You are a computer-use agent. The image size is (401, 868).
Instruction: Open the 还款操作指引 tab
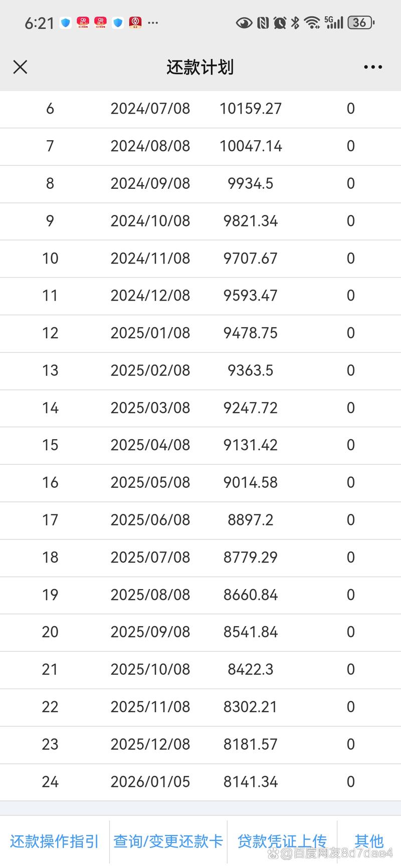point(54,841)
